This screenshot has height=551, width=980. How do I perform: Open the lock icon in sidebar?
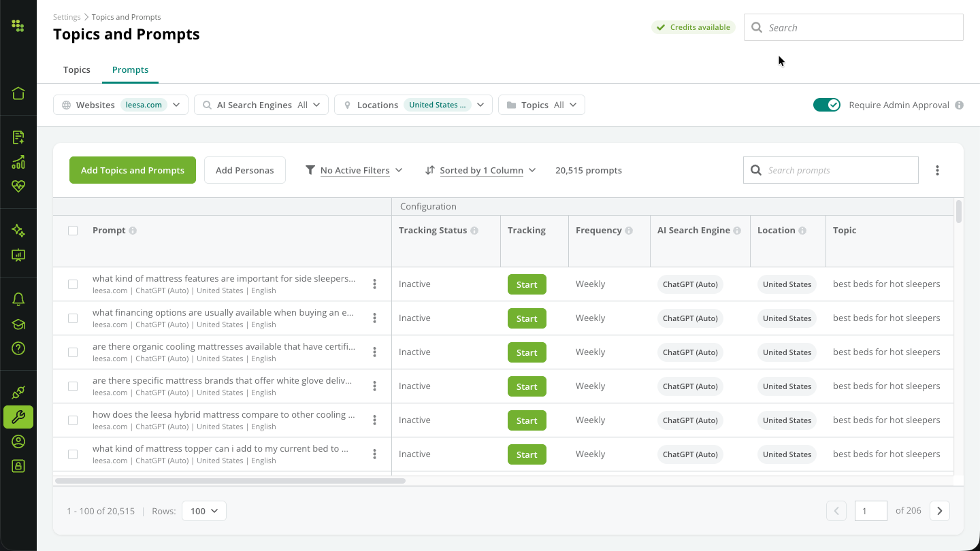click(x=18, y=466)
